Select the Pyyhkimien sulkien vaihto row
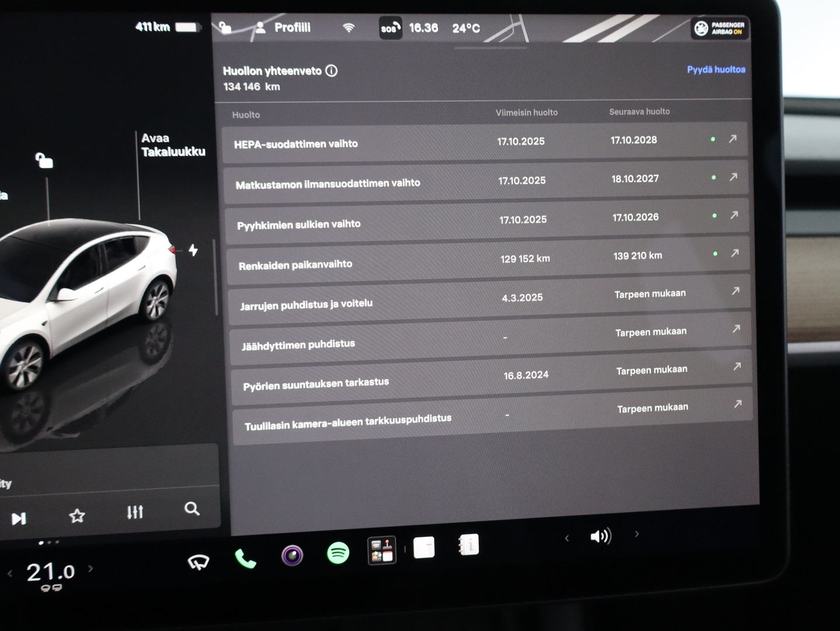 point(487,220)
